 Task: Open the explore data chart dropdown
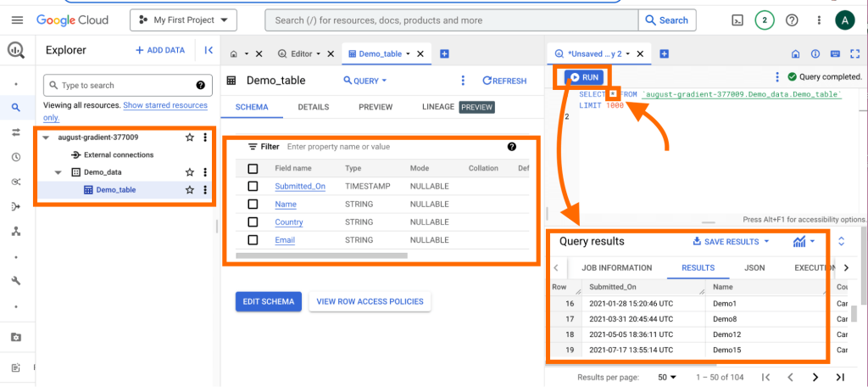[804, 242]
